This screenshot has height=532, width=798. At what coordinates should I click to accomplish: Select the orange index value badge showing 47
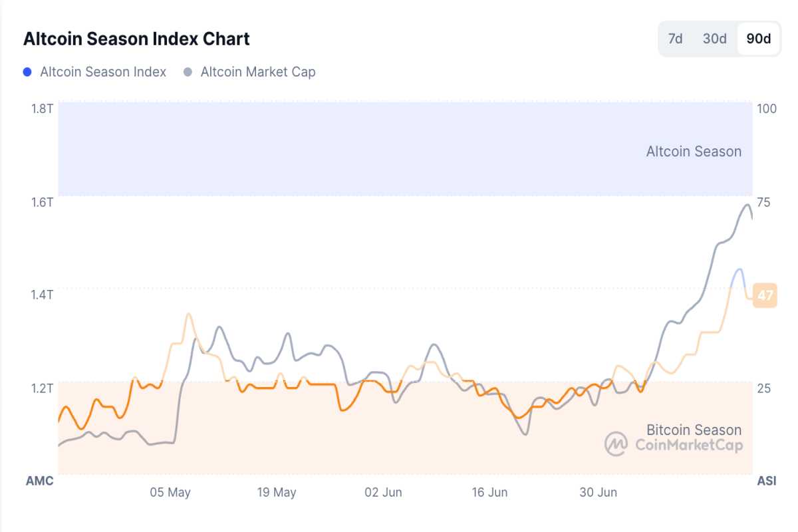(765, 295)
